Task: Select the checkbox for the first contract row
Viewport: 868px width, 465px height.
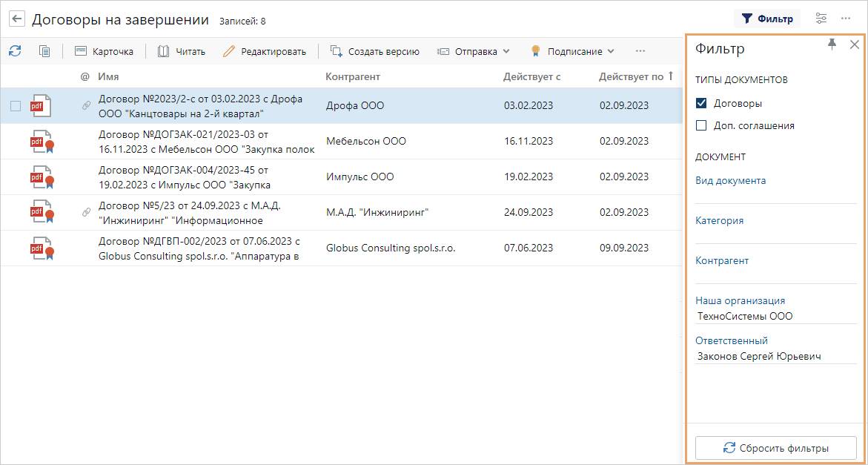Action: (x=16, y=106)
